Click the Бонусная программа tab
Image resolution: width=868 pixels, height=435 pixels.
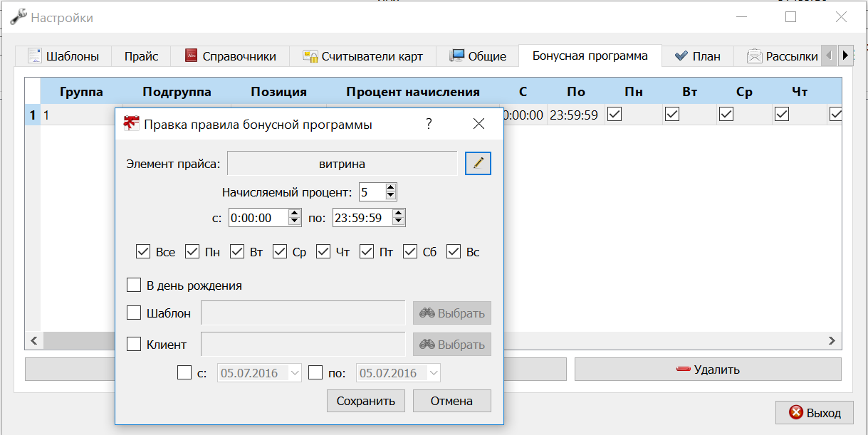click(590, 56)
